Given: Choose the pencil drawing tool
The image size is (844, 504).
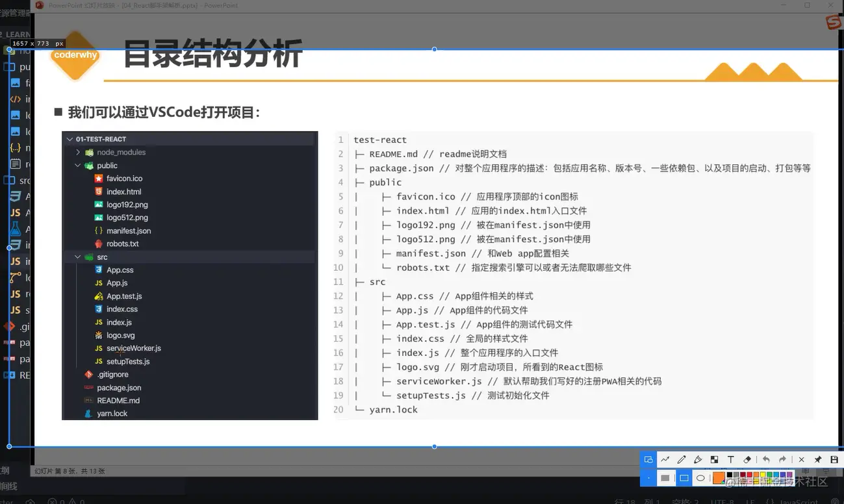Looking at the screenshot, I should point(682,460).
